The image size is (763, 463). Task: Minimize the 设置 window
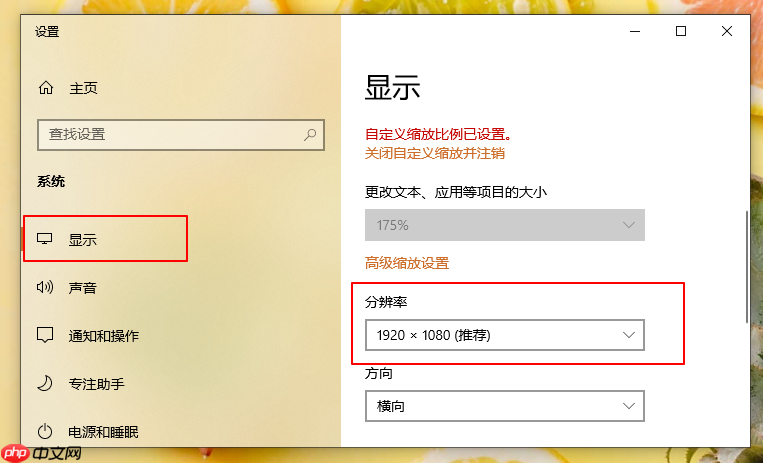(x=635, y=31)
